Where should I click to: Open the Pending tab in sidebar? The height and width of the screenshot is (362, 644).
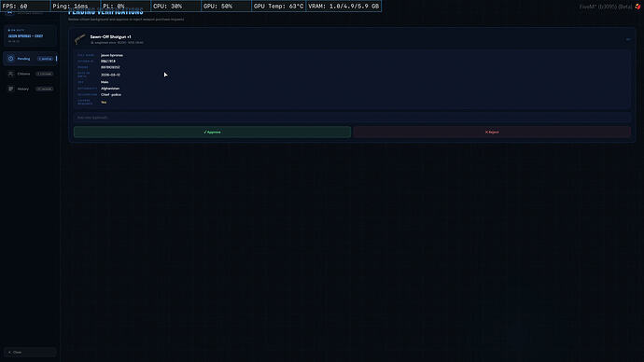[30, 59]
